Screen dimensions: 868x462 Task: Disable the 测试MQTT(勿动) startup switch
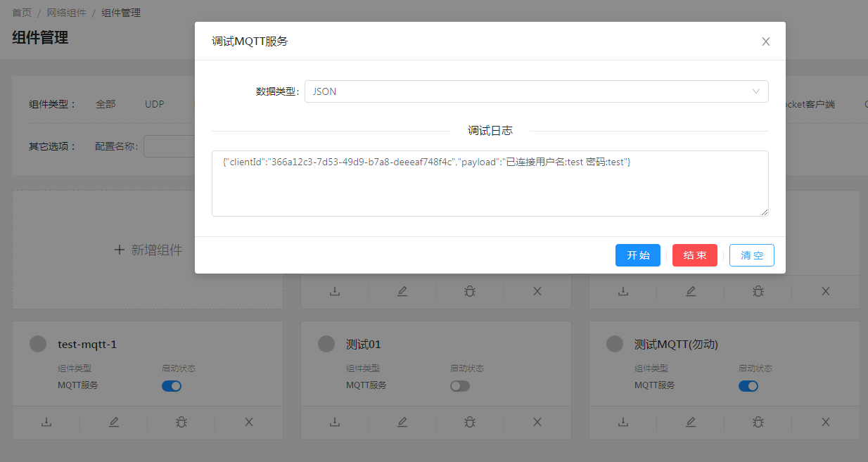(x=748, y=386)
